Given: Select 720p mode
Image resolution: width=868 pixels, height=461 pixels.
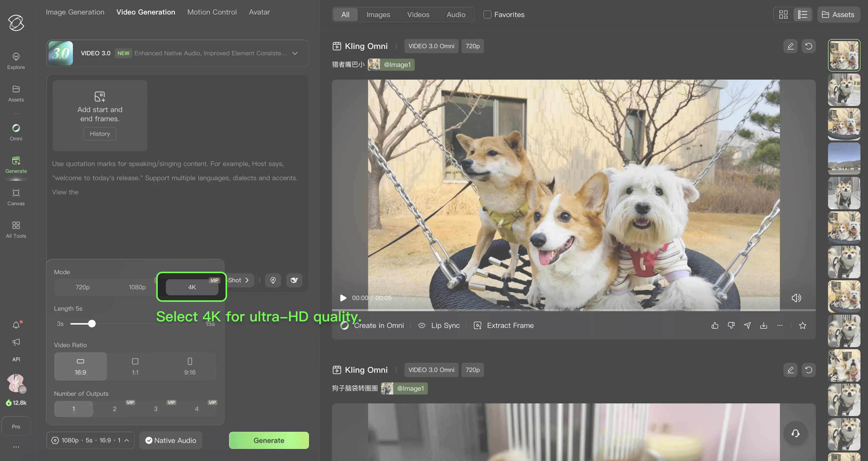Looking at the screenshot, I should (x=83, y=287).
